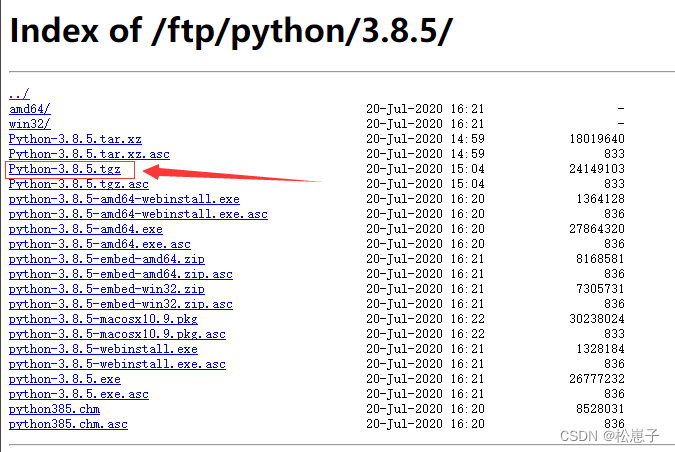The width and height of the screenshot is (675, 452).
Task: Open the win32/ folder link
Action: pyautogui.click(x=30, y=124)
